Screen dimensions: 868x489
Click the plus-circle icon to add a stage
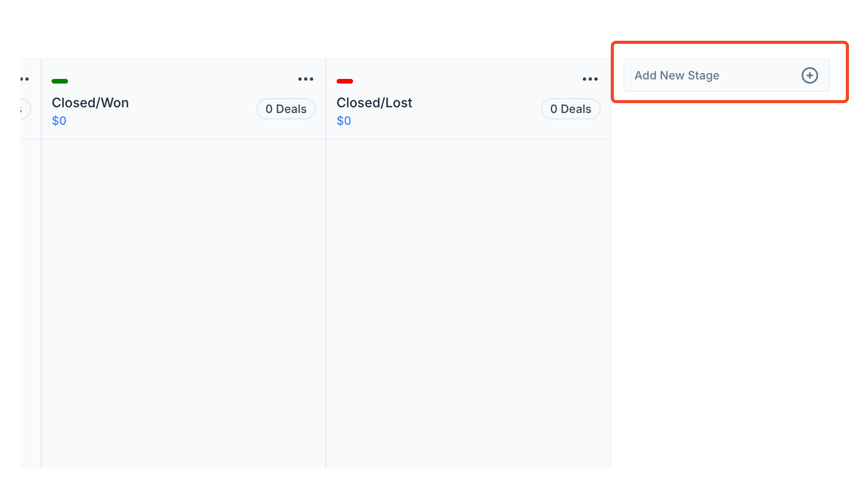(x=809, y=75)
